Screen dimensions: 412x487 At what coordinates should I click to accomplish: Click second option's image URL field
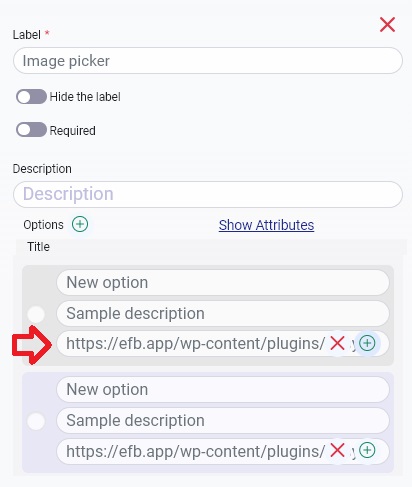pyautogui.click(x=192, y=451)
